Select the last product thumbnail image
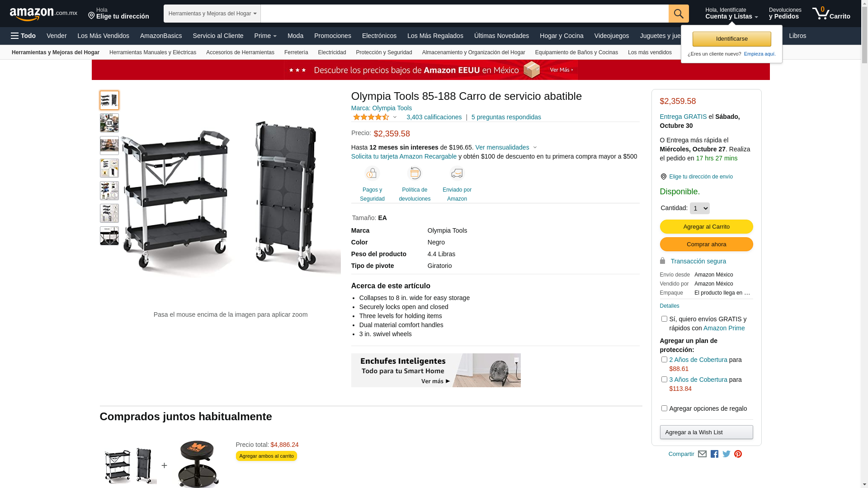 coord(109,236)
